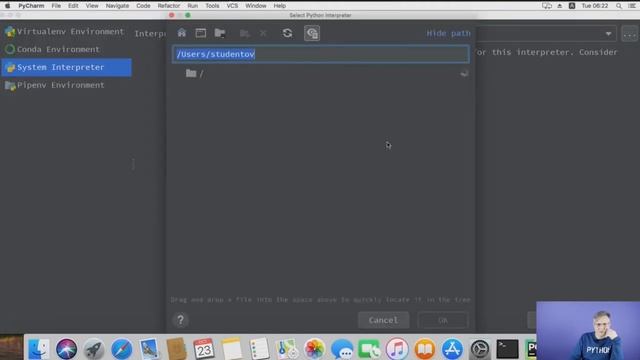Launch Siri from the Dock
Viewport: 640px width, 360px height.
pos(66,349)
